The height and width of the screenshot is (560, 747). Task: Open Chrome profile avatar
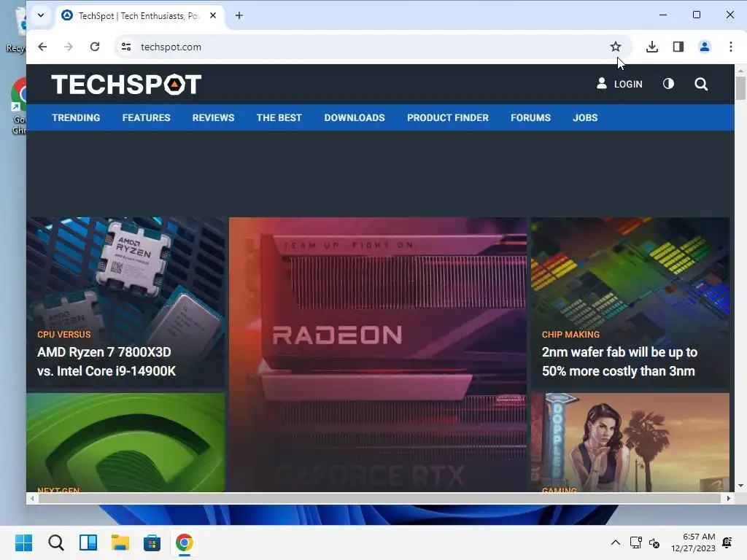705,47
